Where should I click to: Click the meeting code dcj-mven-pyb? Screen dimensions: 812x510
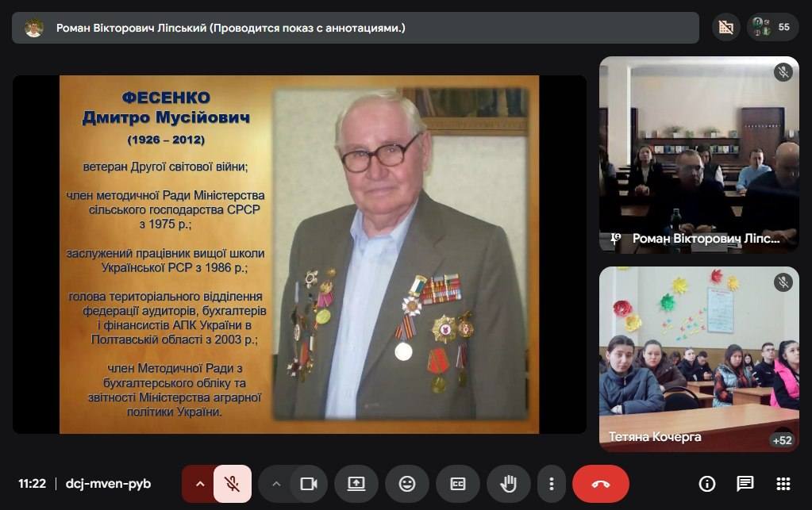pos(108,484)
